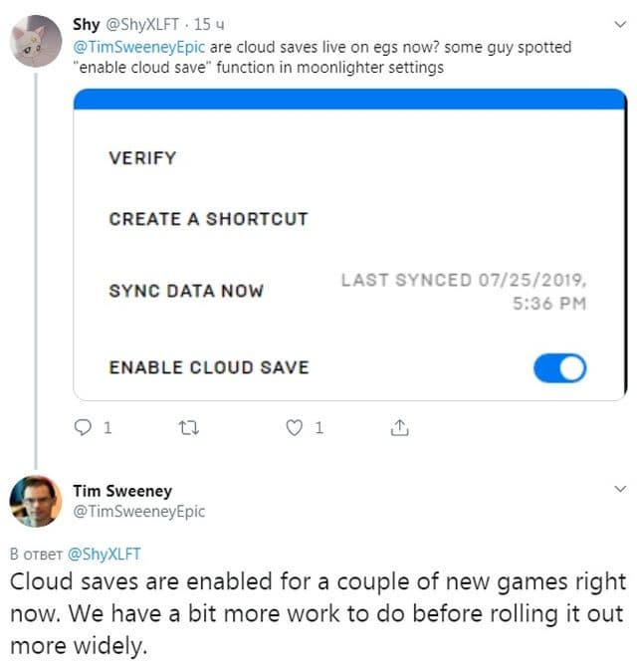Click Tim Sweeney's reply text about cloud saves

pos(318,612)
